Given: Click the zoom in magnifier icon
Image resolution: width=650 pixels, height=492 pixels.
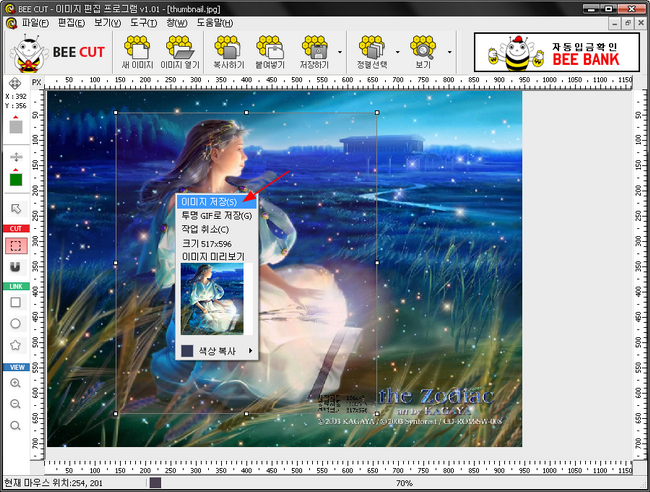Looking at the screenshot, I should pyautogui.click(x=16, y=383).
